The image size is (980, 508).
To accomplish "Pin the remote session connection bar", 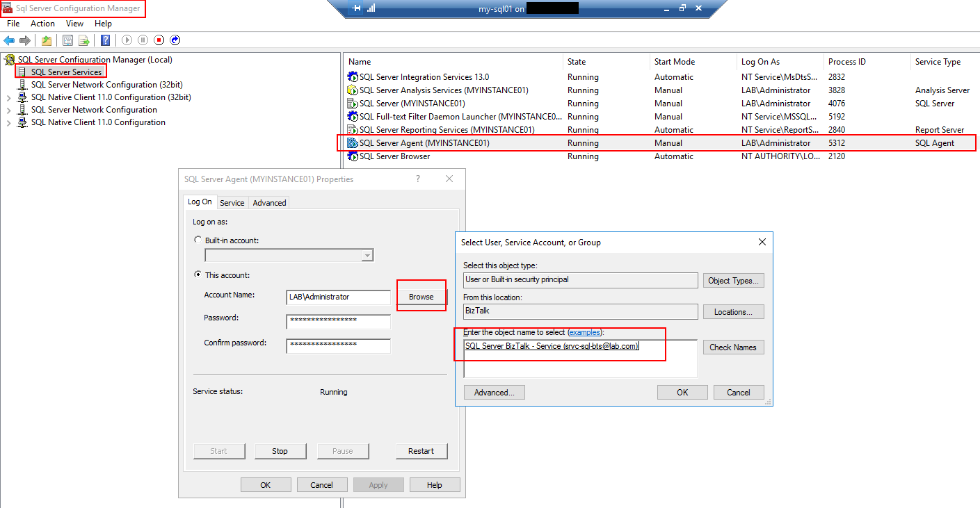I will click(x=357, y=8).
